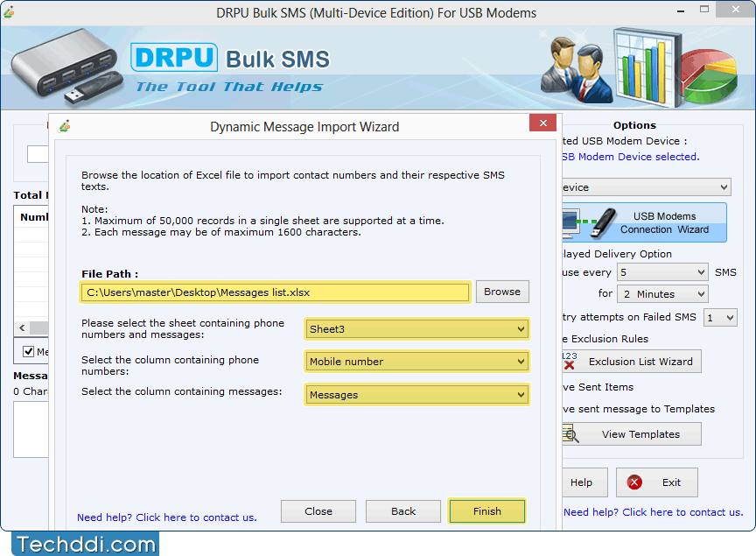The image size is (756, 556).
Task: Click the Exit button
Action: coord(656,482)
